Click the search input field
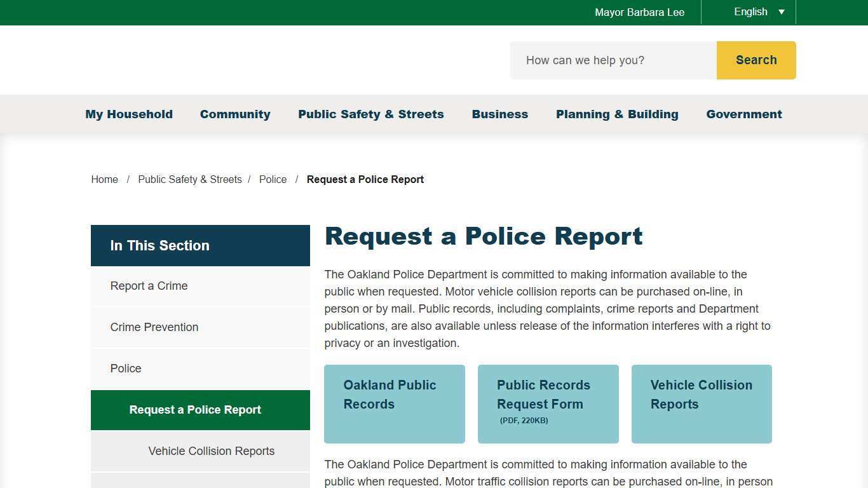The image size is (868, 488). tap(612, 60)
